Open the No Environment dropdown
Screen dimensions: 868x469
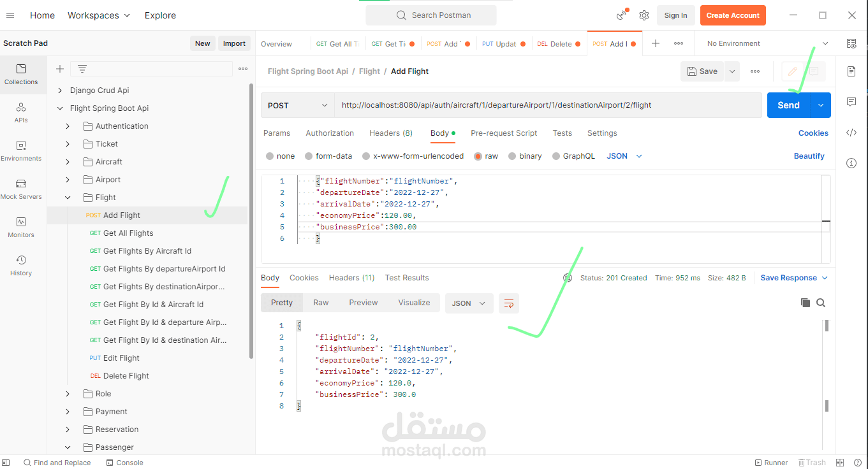pos(768,43)
